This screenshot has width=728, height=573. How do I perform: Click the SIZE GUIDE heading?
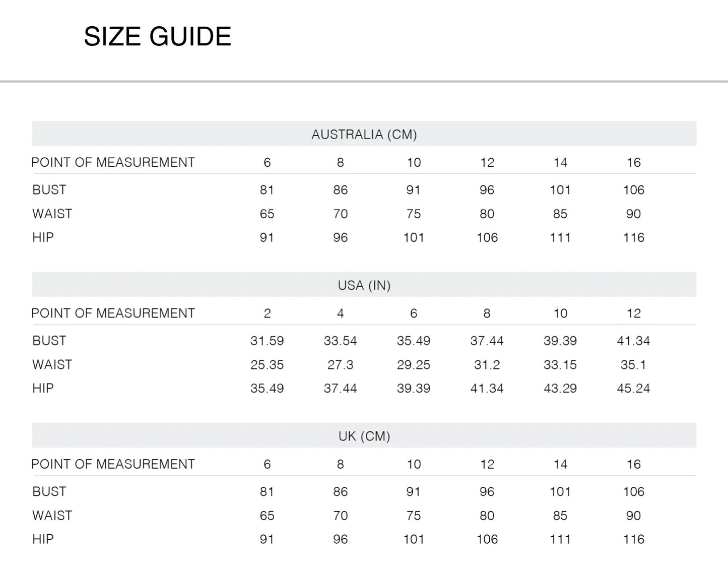point(157,37)
